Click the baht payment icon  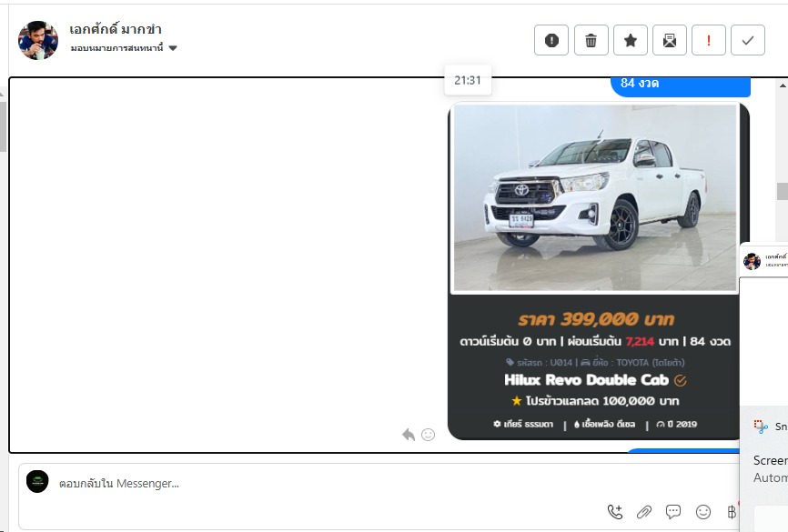(732, 512)
